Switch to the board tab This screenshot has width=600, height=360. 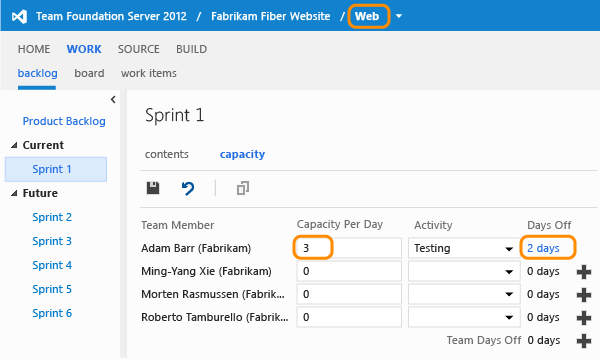pos(89,73)
